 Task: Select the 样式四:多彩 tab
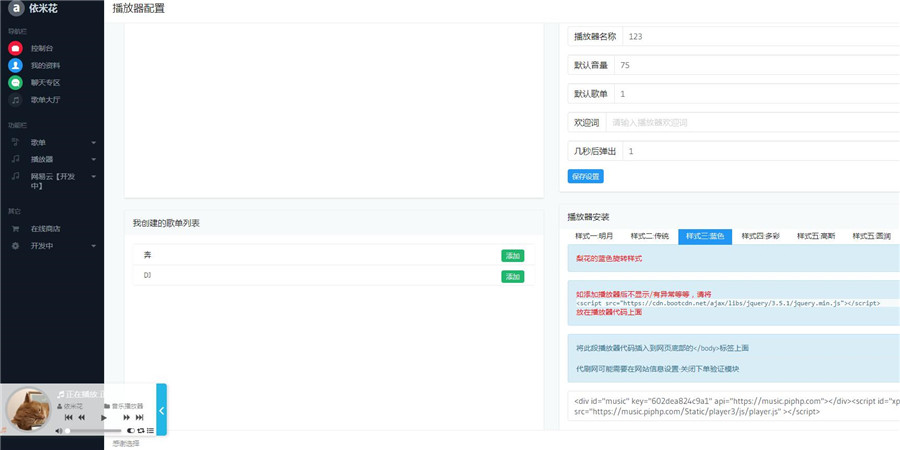click(761, 236)
